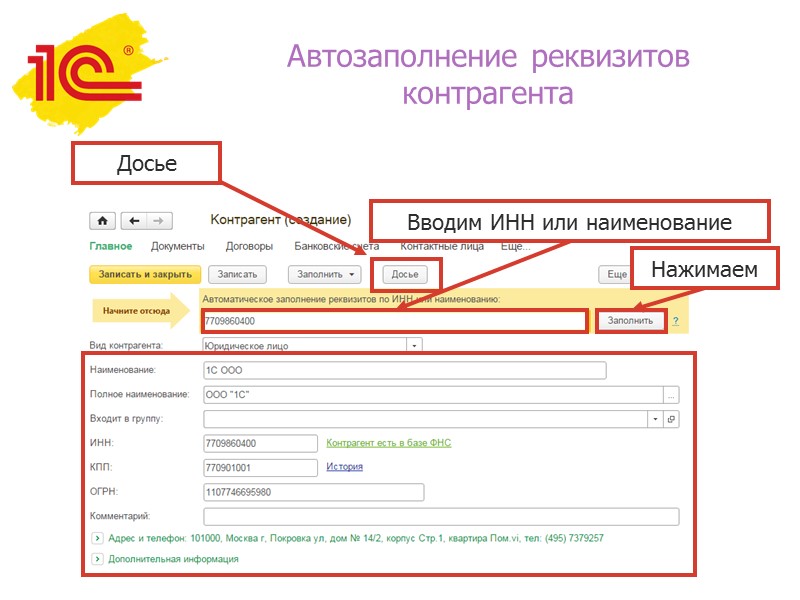Switch to the Документы tab
Viewport: 800px width, 600px height.
click(x=178, y=246)
